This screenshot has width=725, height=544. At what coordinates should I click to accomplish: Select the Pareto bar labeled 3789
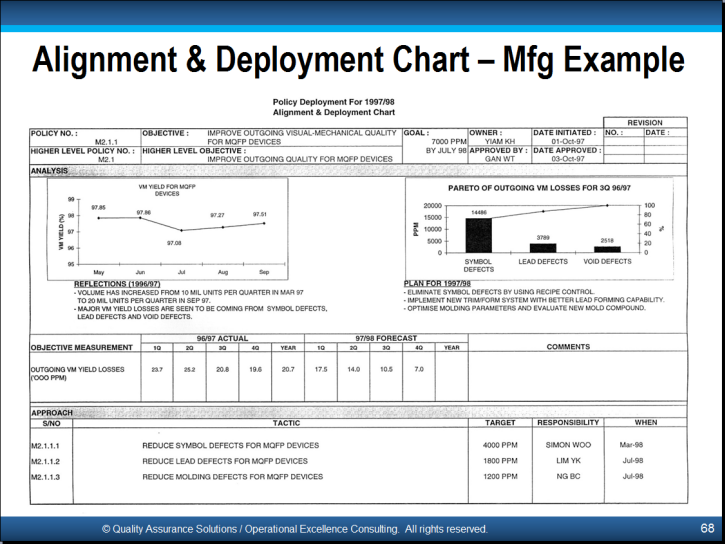coord(543,248)
